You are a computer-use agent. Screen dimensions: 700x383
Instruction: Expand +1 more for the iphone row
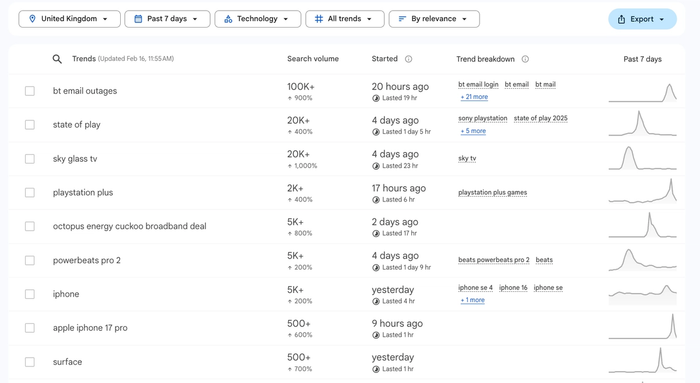coord(472,300)
